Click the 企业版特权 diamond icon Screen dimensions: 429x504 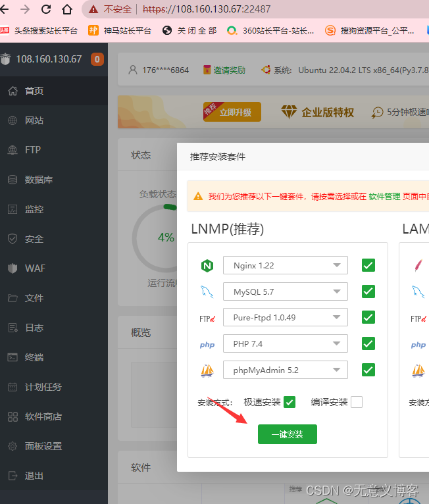pos(289,112)
